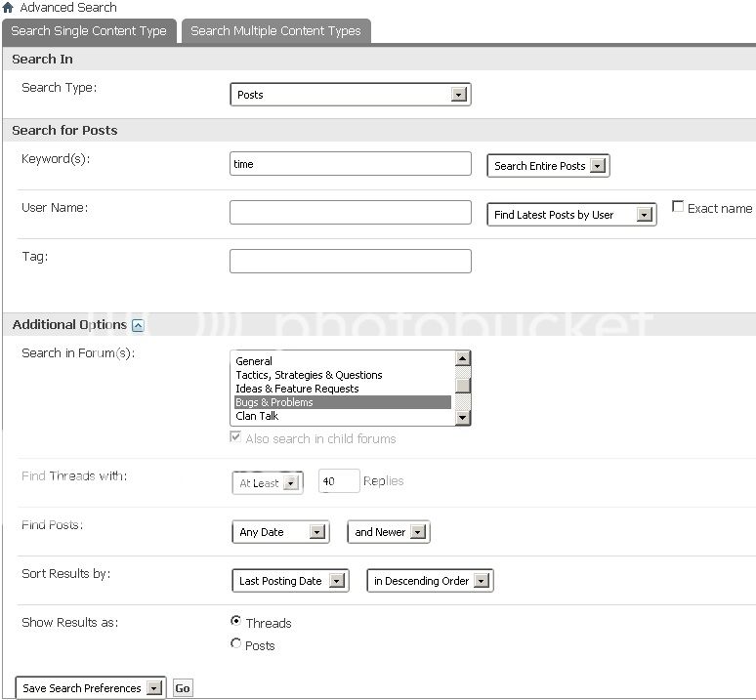Enable the Exact name checkbox
756x700 pixels.
(x=678, y=207)
